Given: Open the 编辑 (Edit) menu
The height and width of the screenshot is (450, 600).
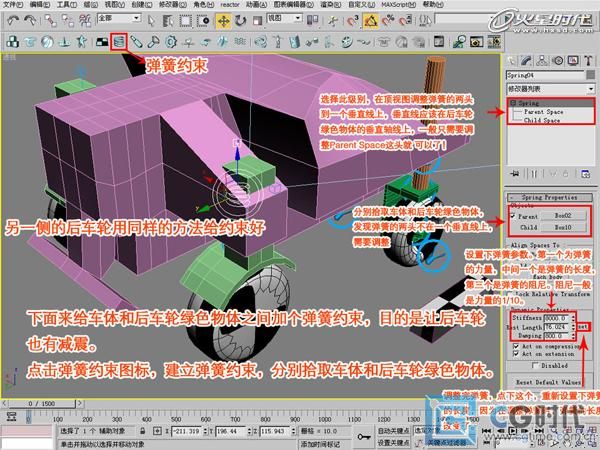Looking at the screenshot, I should (x=39, y=5).
